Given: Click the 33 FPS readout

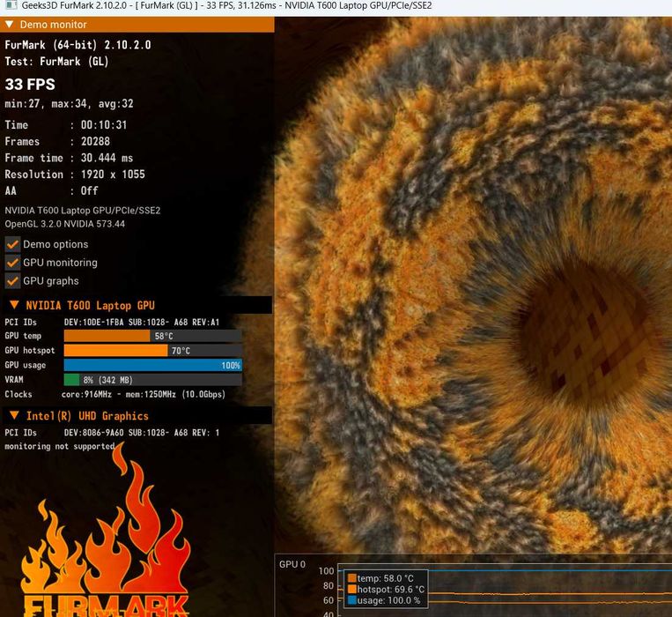Looking at the screenshot, I should [30, 84].
